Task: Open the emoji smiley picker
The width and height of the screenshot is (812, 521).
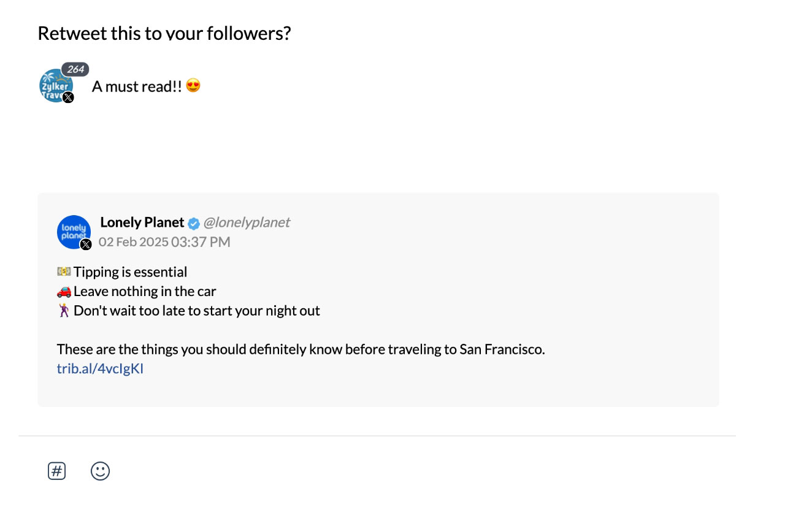Action: click(100, 471)
